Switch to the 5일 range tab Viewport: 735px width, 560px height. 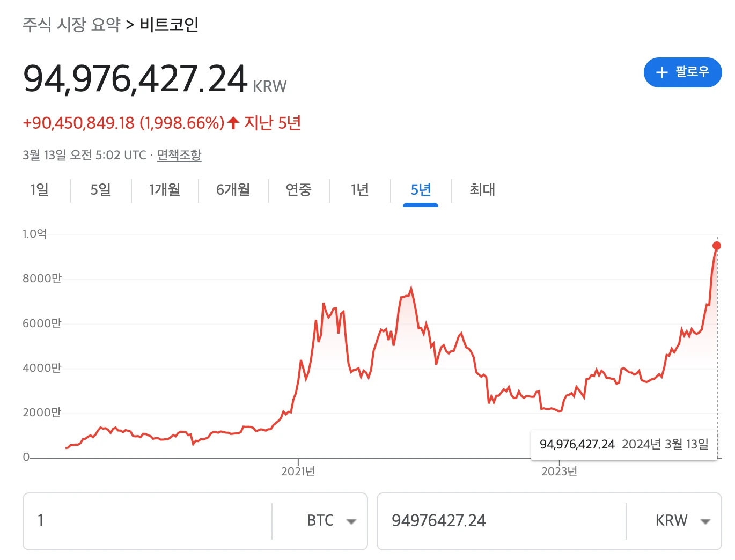click(x=100, y=189)
